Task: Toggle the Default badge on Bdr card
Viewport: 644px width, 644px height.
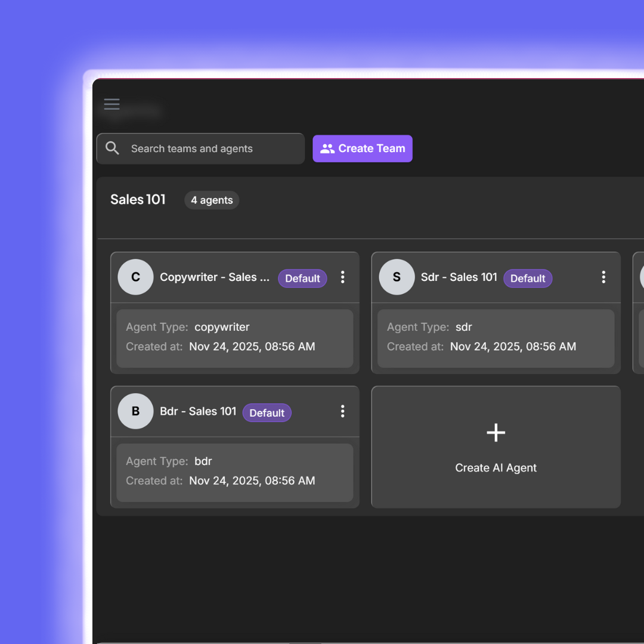Action: 267,413
